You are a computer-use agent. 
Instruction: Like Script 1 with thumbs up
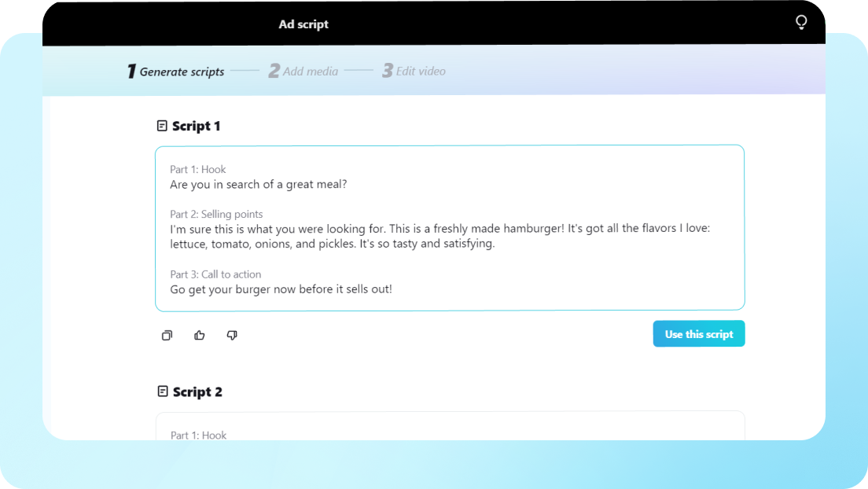[x=199, y=335]
